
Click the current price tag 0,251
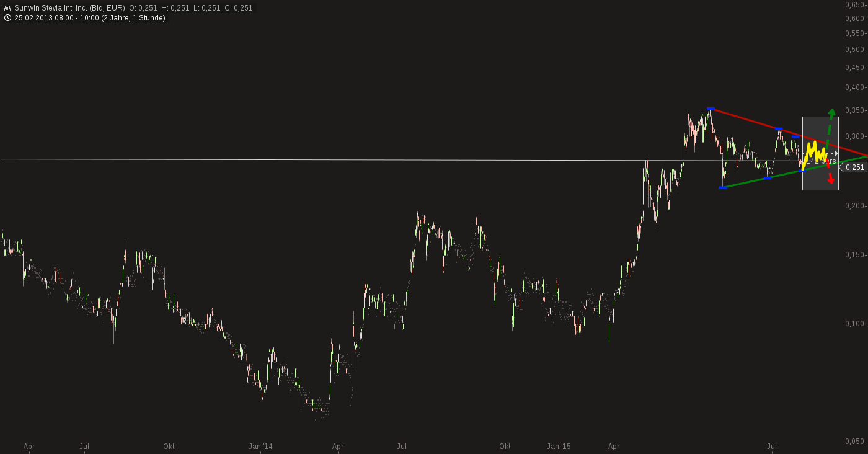(854, 167)
